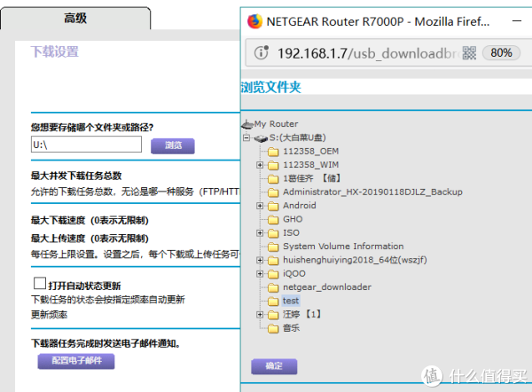The height and width of the screenshot is (392, 532).
Task: Expand the iQOO folder node
Action: coord(260,273)
